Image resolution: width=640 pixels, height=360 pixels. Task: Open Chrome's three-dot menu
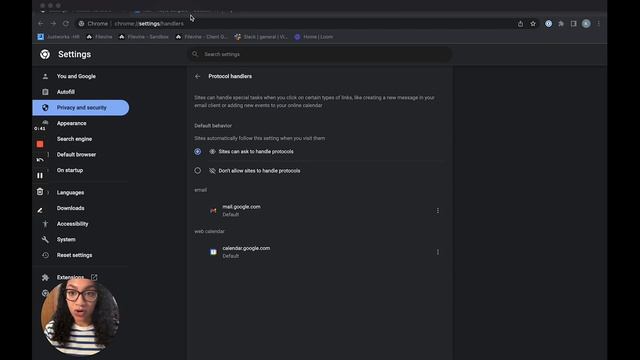click(599, 24)
